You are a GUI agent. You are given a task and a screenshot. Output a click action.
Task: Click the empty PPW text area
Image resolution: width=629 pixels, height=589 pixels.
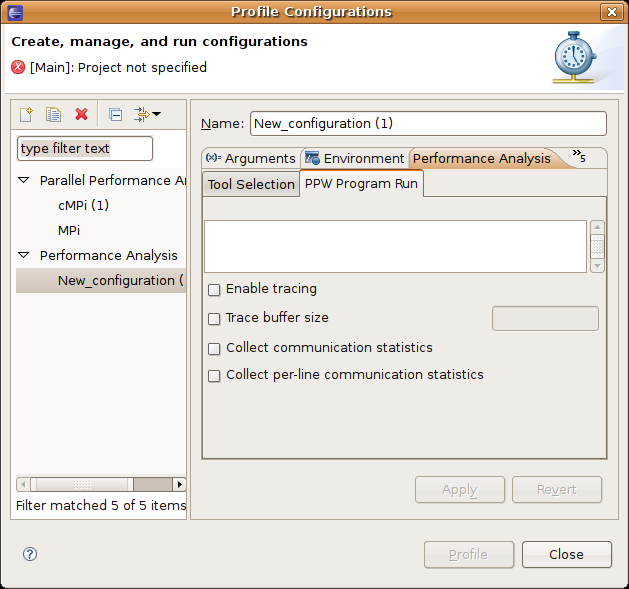click(x=396, y=246)
